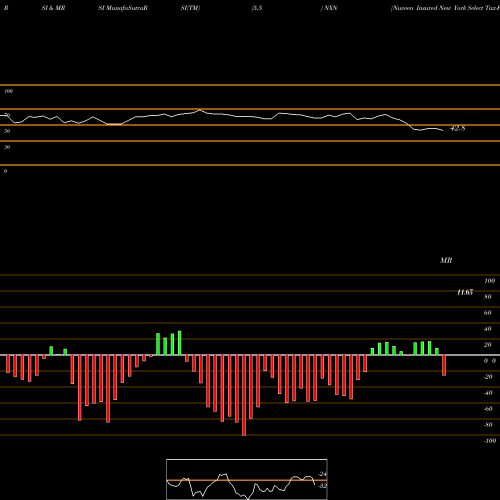Viewport: 500px width, 500px height.
Task: Click the MR axis '-20' label
Action: coord(488,377)
